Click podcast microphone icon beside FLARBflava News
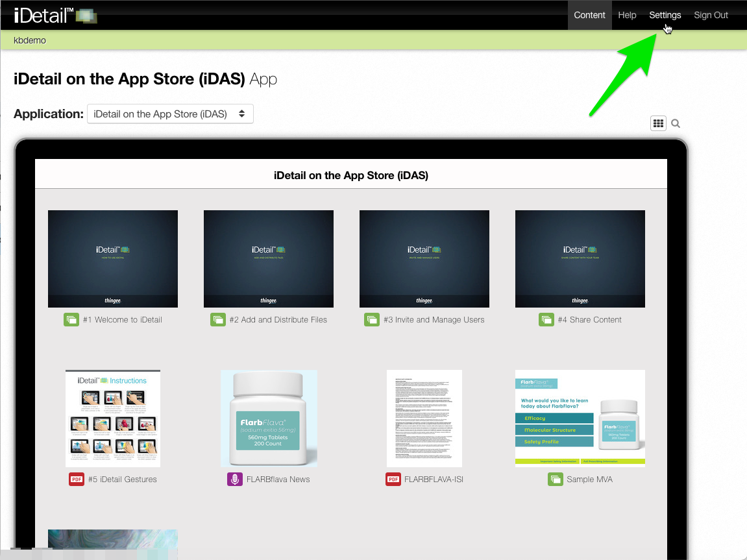The width and height of the screenshot is (747, 560). [x=234, y=479]
